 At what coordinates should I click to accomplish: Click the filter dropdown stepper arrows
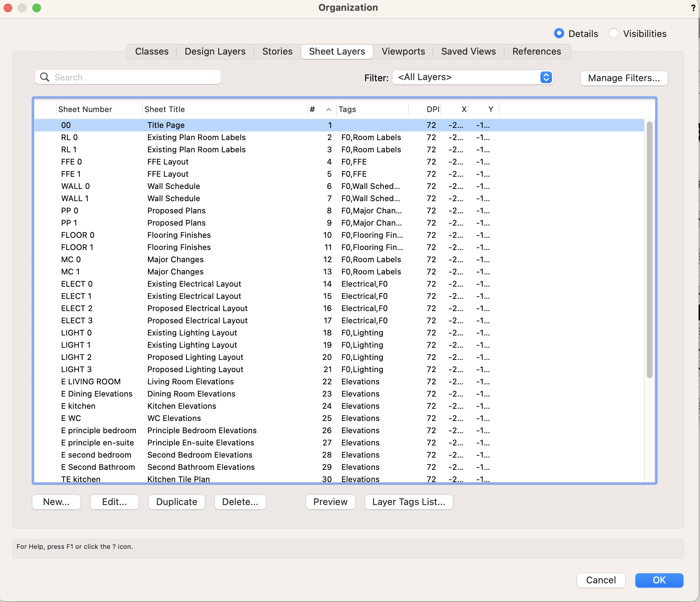[546, 77]
